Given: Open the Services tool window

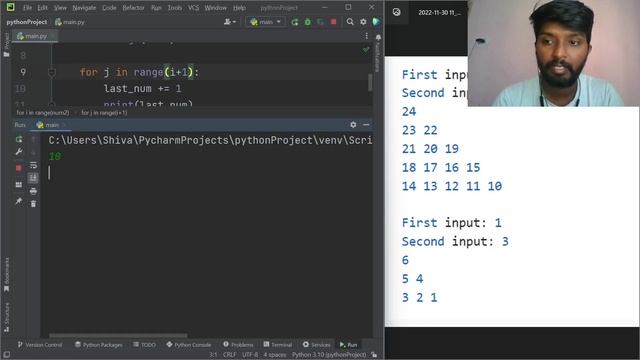Looking at the screenshot, I should click(x=316, y=345).
